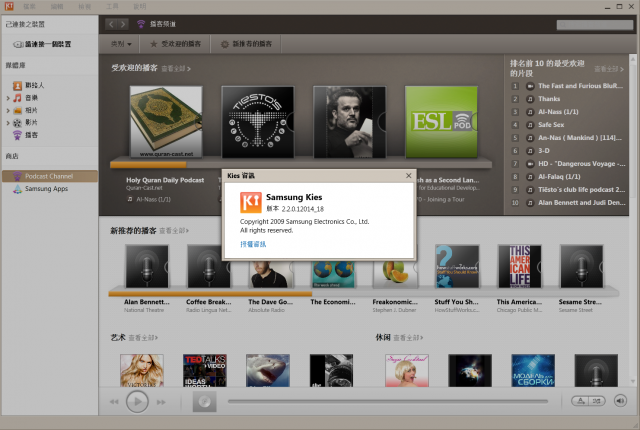
Task: Mute audio with the speaker icon
Action: coord(620,401)
